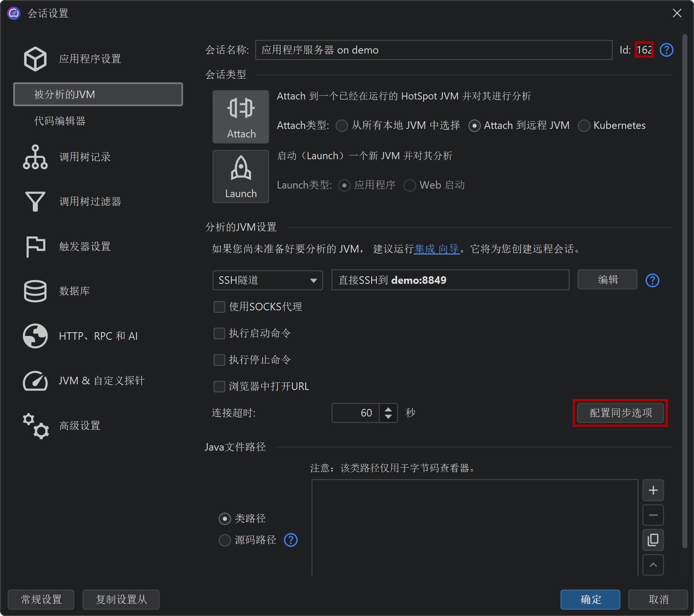Viewport: 694px width, 616px height.
Task: Increase 连接超时 value with up arrow
Action: 388,408
